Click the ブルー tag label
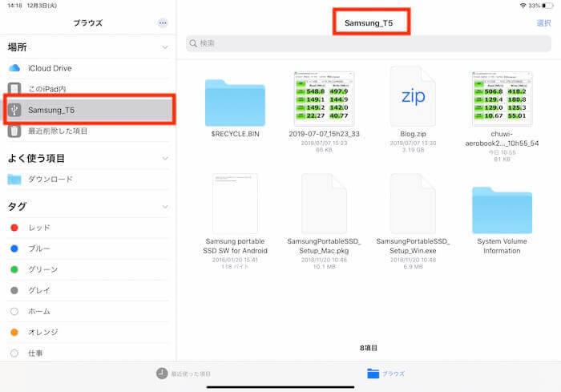 (x=39, y=249)
